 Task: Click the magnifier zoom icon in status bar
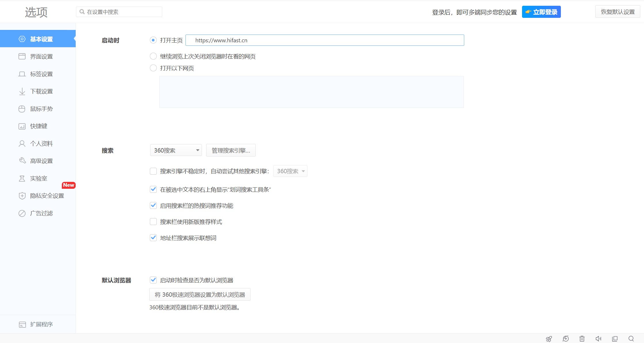click(x=631, y=339)
